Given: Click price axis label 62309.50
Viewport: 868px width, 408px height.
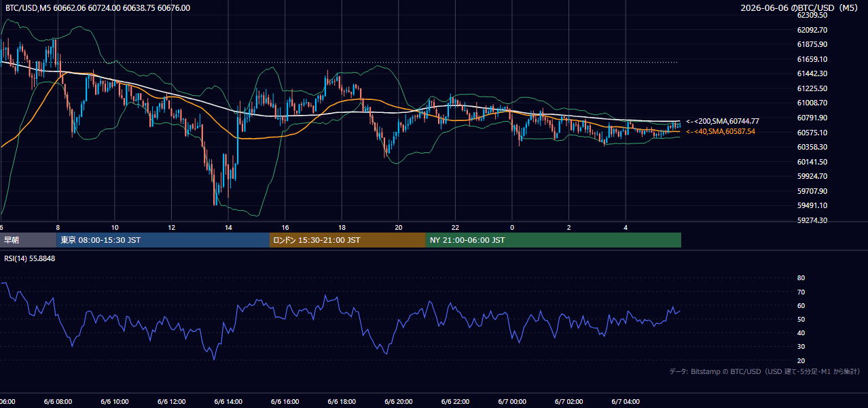Looking at the screenshot, I should [812, 15].
